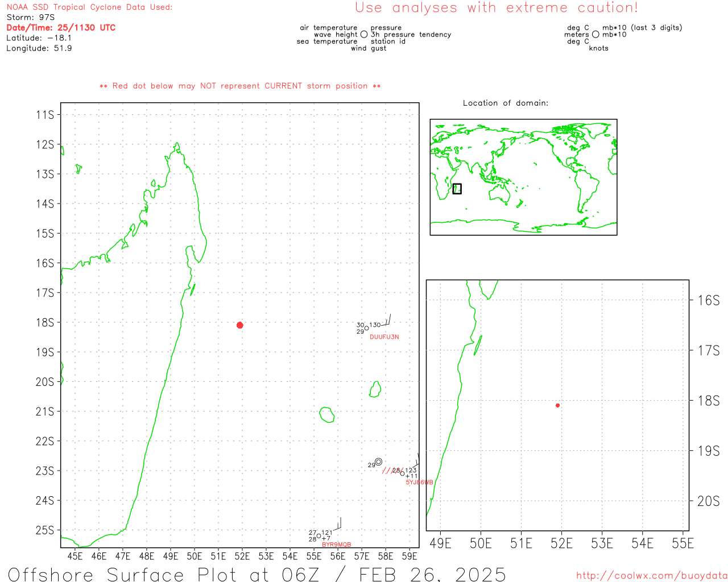
Task: Click the 20S label on inset map
Action: click(x=709, y=501)
